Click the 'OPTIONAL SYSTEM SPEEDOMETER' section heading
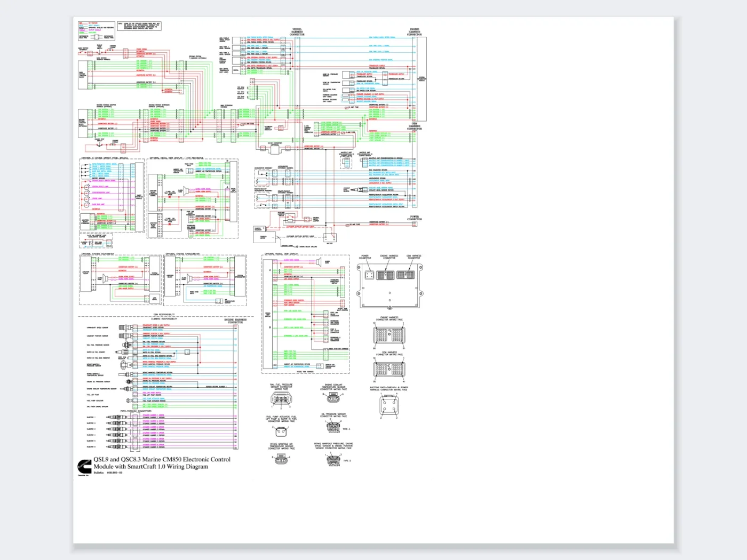The width and height of the screenshot is (747, 560). (182, 254)
